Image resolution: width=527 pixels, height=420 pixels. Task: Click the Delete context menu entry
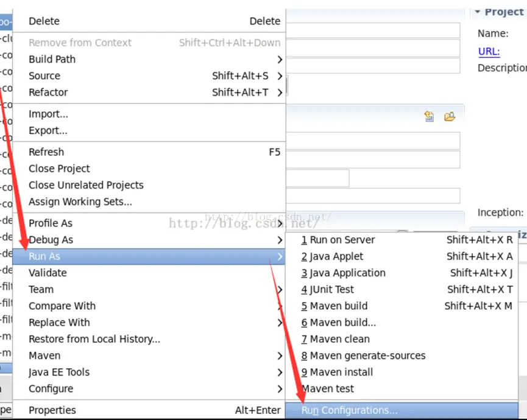click(149, 21)
